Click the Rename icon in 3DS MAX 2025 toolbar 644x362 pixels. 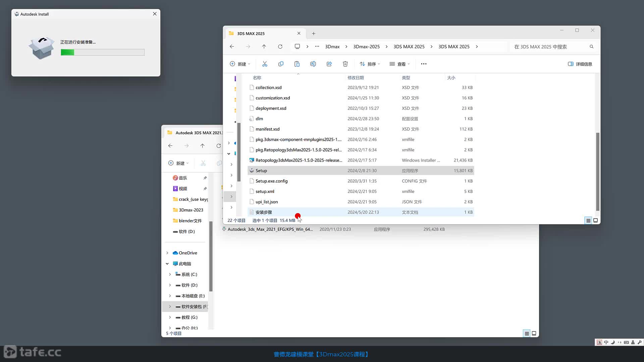tap(313, 64)
